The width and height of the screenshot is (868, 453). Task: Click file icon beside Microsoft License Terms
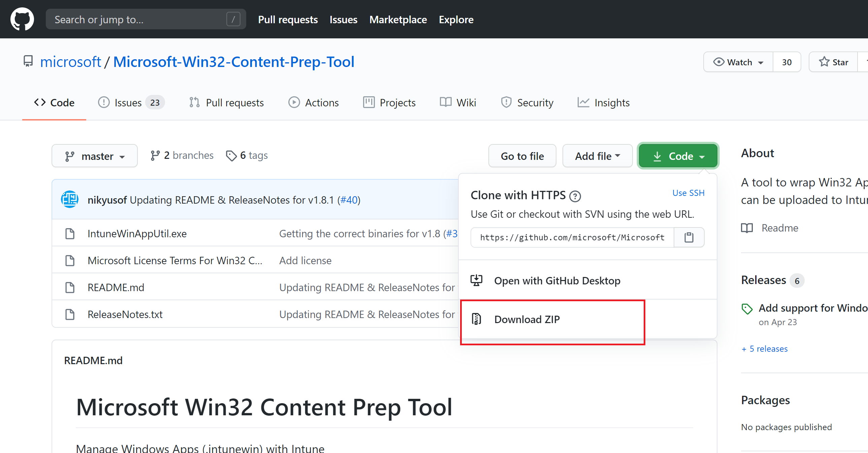70,260
